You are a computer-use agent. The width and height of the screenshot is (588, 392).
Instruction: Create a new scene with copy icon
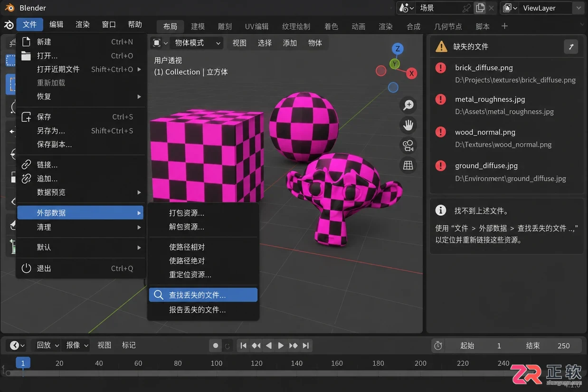pyautogui.click(x=480, y=8)
